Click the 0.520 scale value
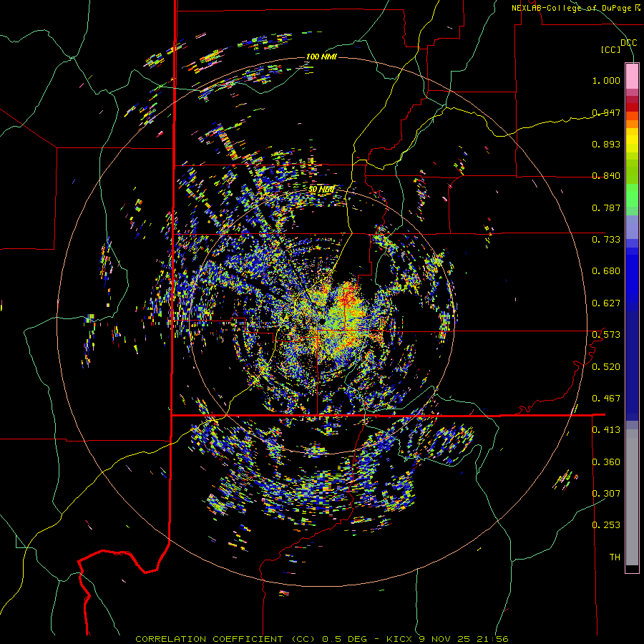This screenshot has width=644, height=644. click(606, 366)
